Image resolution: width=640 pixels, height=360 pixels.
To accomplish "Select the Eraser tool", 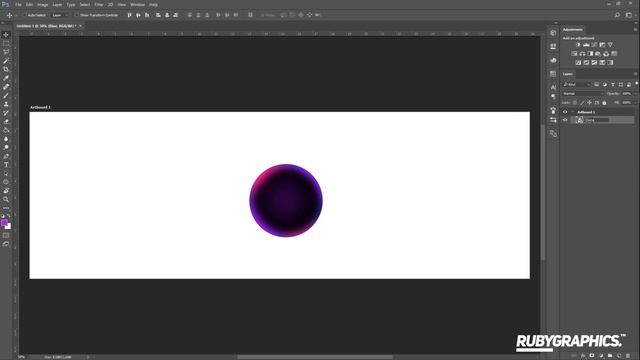I will pos(6,122).
